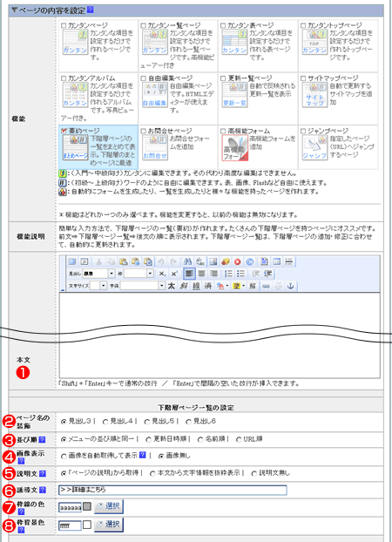392x542 pixels.
Task: Open help icon next to 説明文
Action: [42, 473]
